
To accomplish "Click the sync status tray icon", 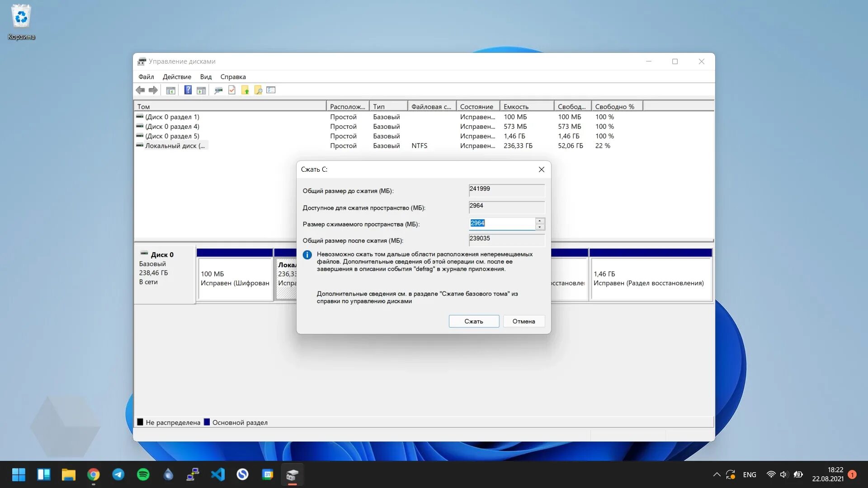I will 731,474.
